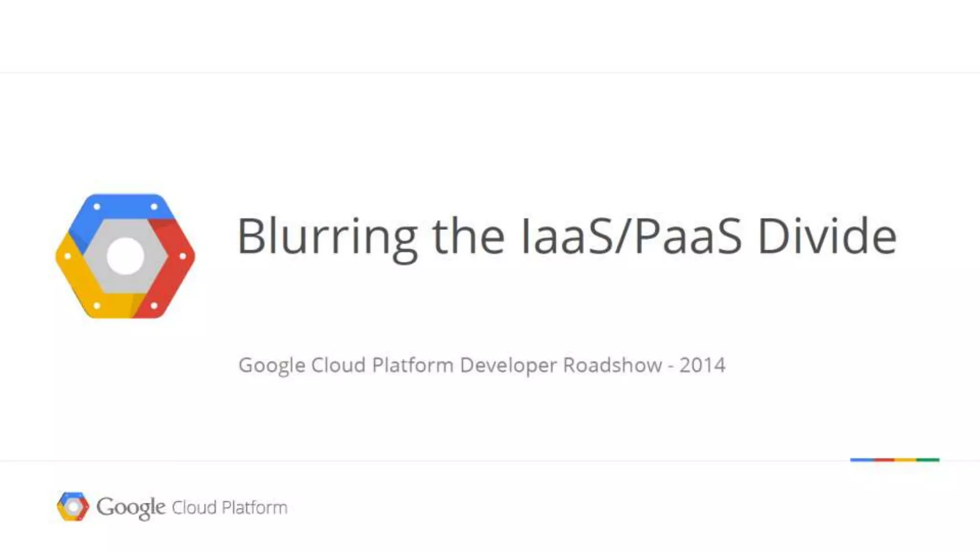Screen dimensions: 980x551
Task: Click "Cloud Platform" text in the footer
Action: click(x=230, y=507)
